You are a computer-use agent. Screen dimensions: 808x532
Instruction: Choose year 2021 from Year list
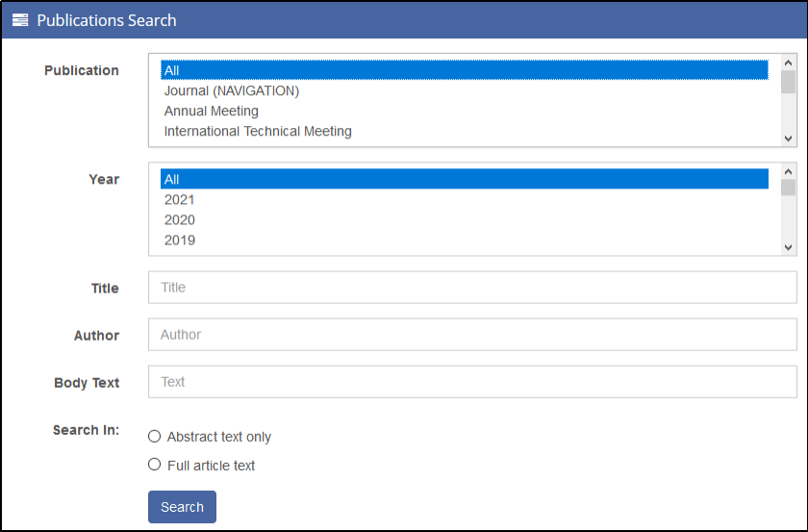pyautogui.click(x=179, y=199)
